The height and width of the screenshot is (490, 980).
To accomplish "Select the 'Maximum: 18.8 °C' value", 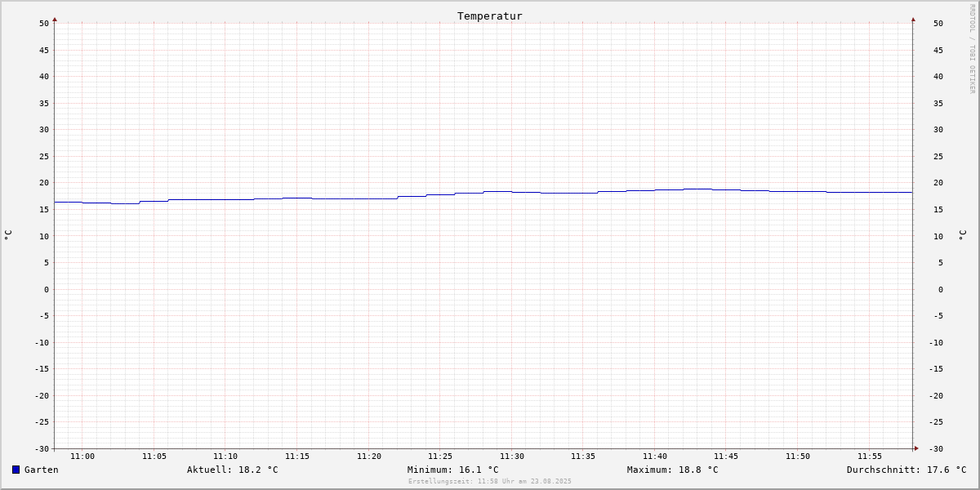I will (673, 470).
